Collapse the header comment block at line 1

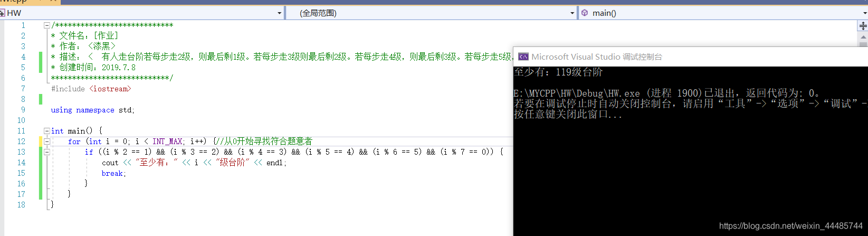click(46, 25)
